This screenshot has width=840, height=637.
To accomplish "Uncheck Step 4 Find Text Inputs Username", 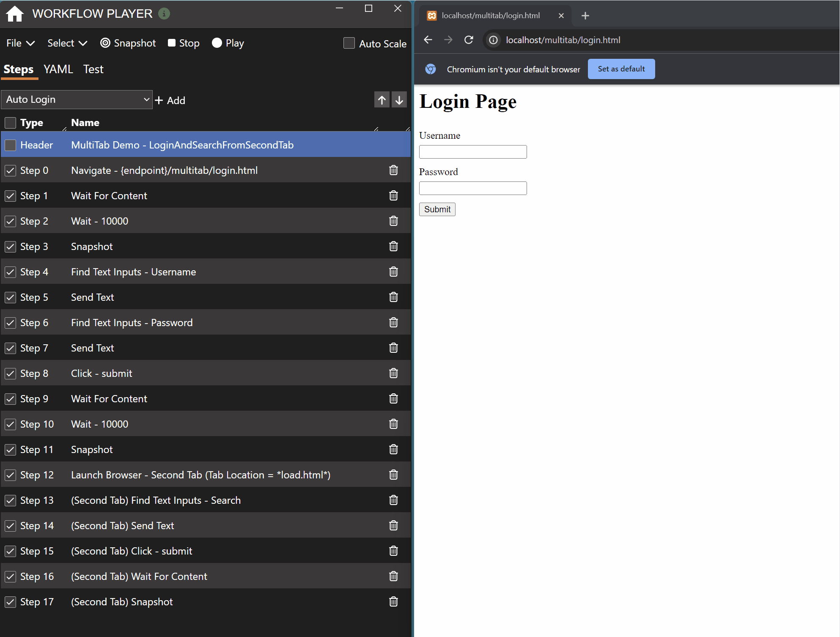I will click(11, 272).
